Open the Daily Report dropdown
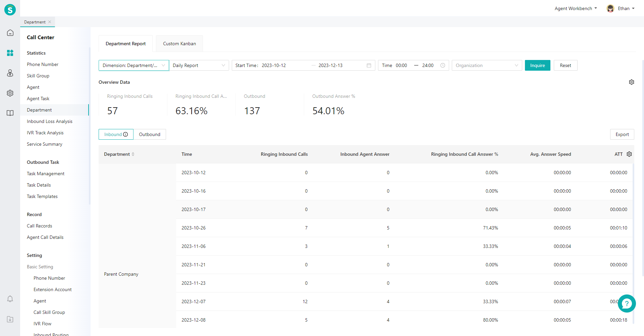 click(x=199, y=65)
